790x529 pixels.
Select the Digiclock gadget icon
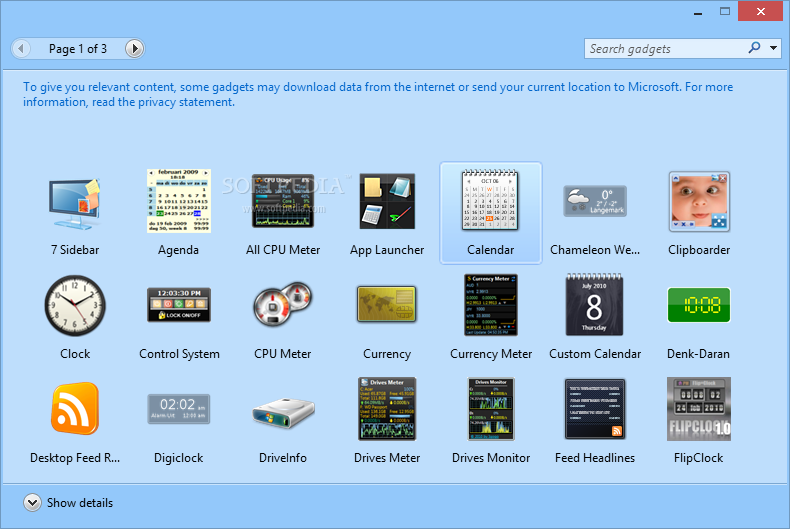[x=179, y=409]
